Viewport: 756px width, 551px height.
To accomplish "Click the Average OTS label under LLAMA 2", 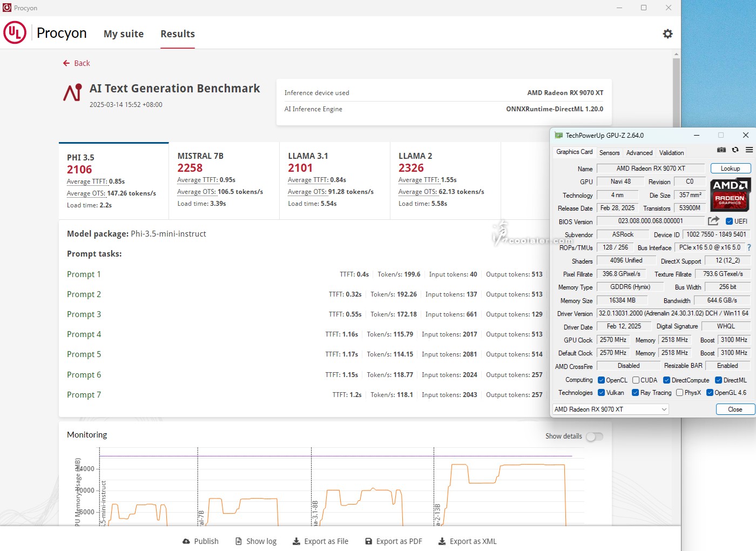I will [x=418, y=192].
